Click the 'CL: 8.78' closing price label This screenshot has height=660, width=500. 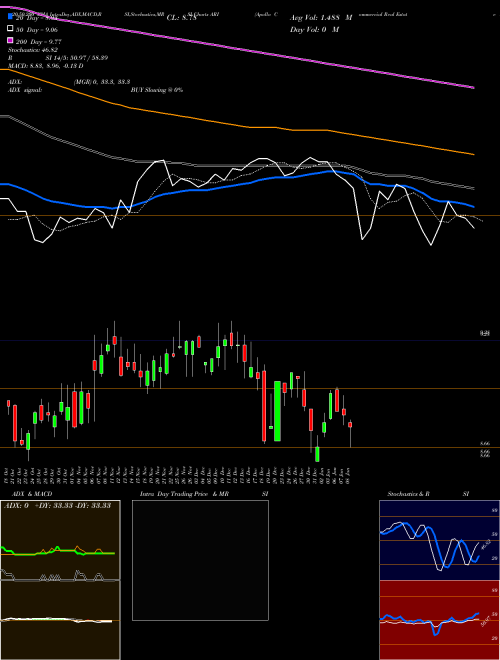coord(181,18)
